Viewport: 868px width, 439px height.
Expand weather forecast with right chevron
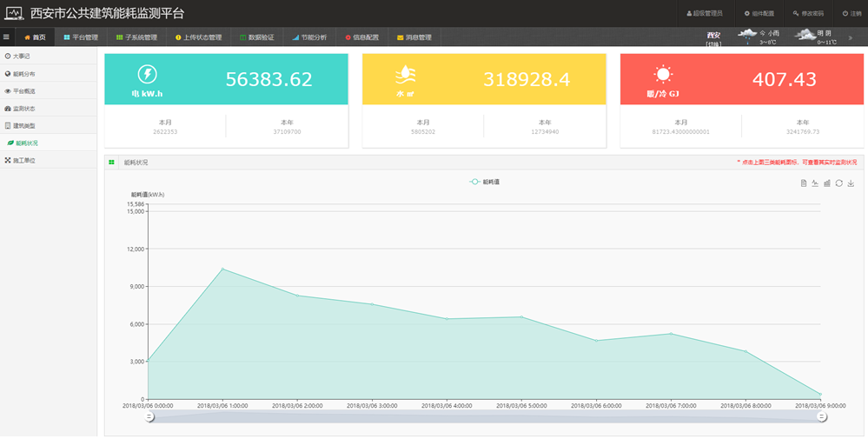(851, 38)
